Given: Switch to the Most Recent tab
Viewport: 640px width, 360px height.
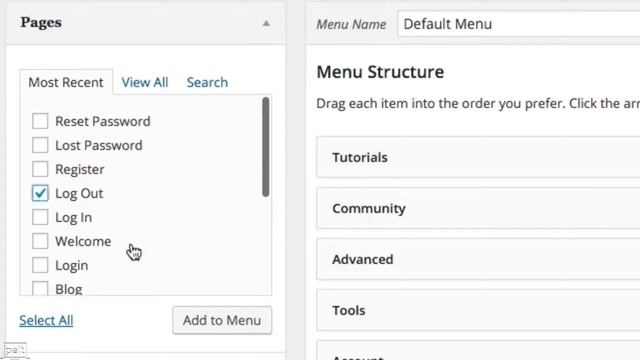Looking at the screenshot, I should (x=66, y=82).
